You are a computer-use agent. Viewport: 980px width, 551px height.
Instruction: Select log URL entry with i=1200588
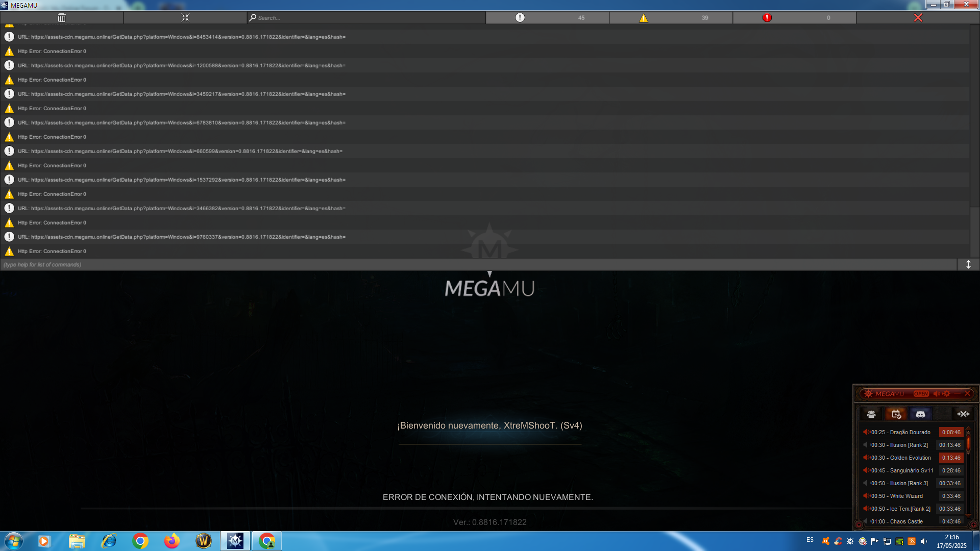485,65
